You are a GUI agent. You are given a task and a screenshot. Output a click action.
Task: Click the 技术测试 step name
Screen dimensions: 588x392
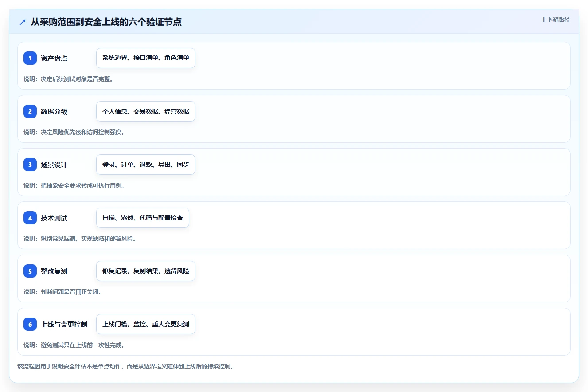(54, 218)
